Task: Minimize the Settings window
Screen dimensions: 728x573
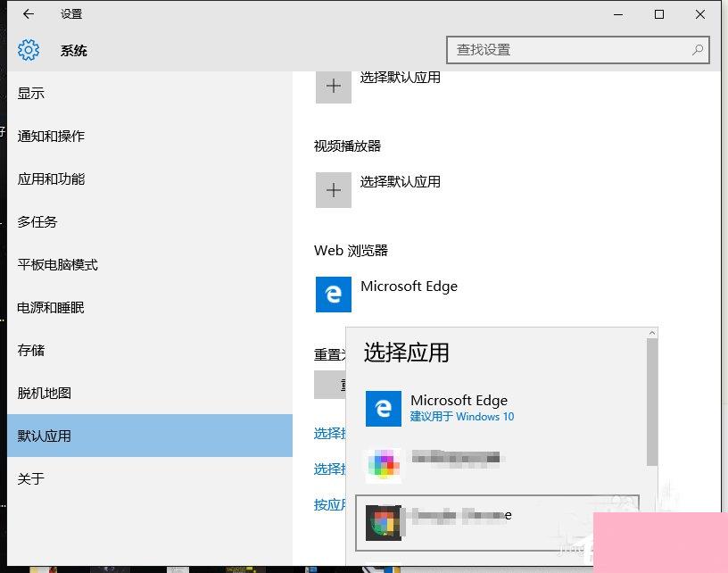Action: coord(618,14)
